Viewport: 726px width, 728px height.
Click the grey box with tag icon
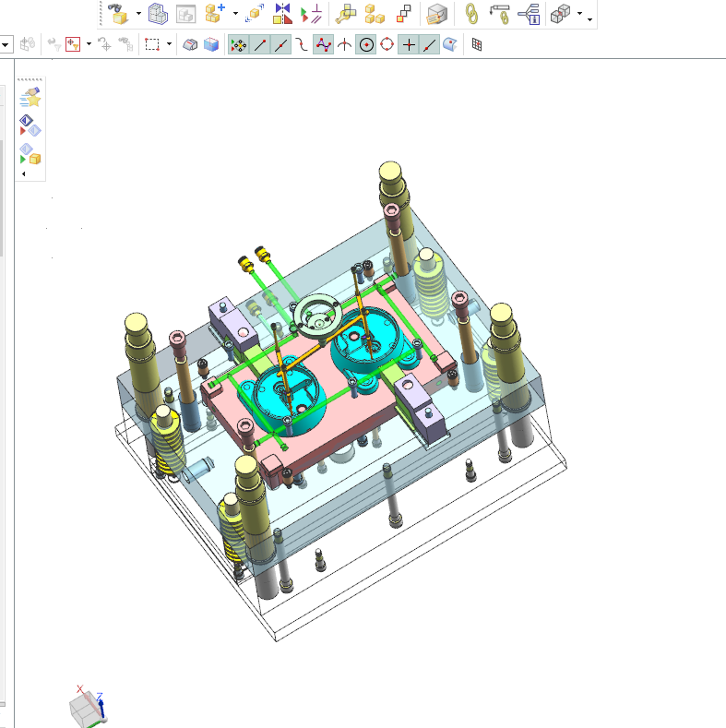(x=436, y=14)
